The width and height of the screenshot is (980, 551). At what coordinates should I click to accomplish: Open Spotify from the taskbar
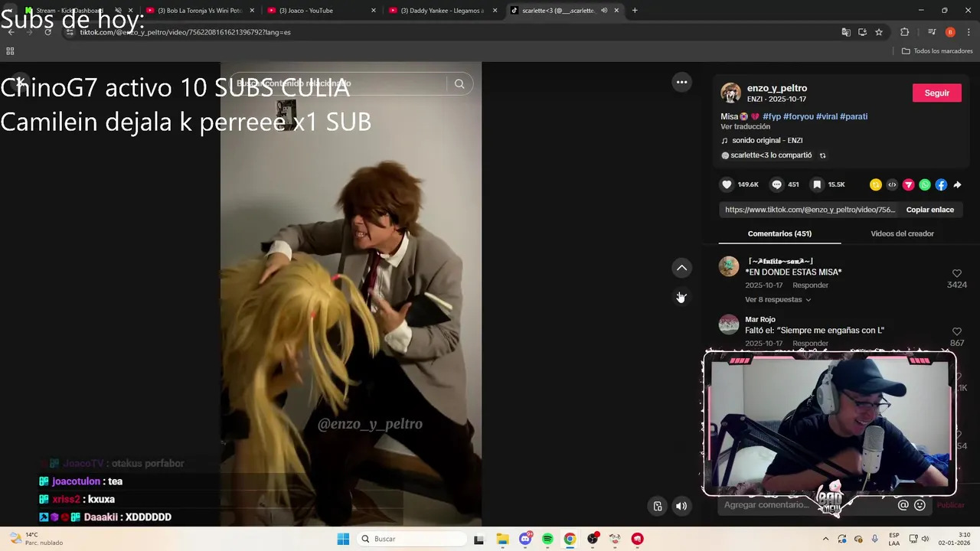coord(547,539)
